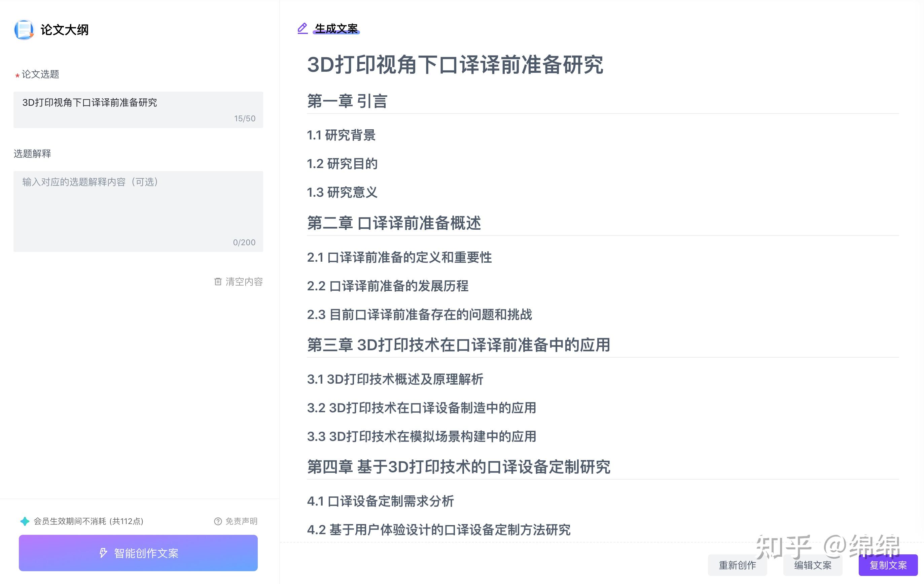Click the 4.1 口译设备定制需求分析 line

pyautogui.click(x=380, y=501)
